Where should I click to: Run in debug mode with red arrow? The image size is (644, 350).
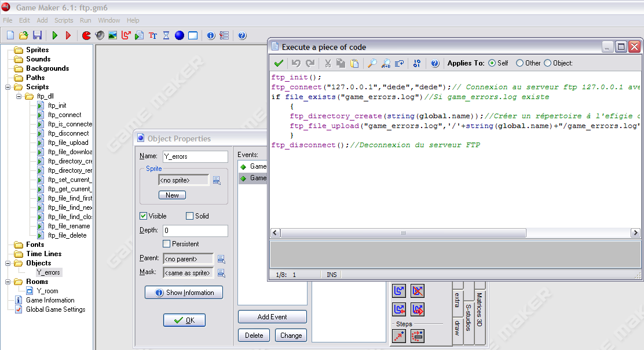coord(68,35)
